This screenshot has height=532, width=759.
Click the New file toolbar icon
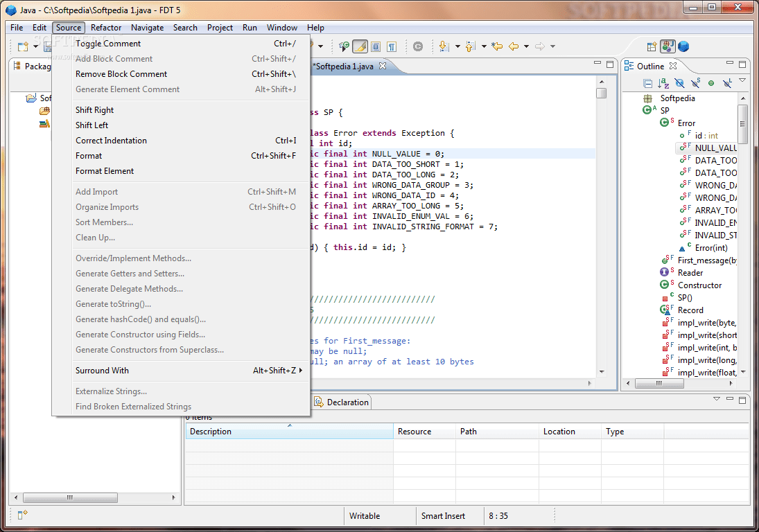(x=23, y=46)
